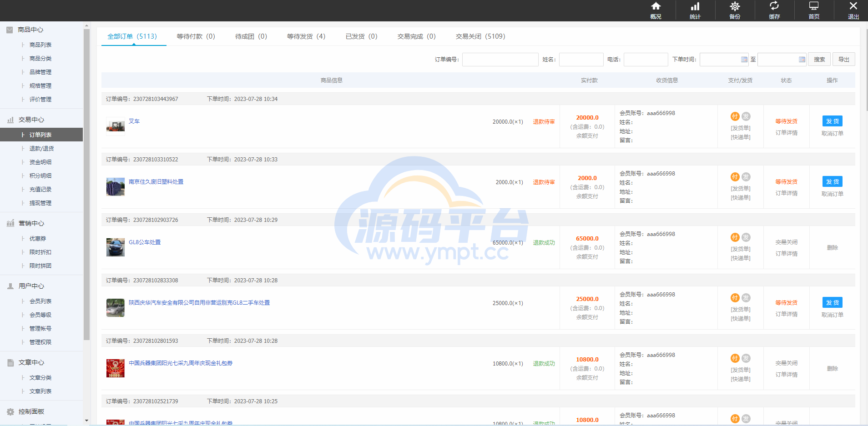Viewport: 868px width, 426px height.
Task: Switch to 等待付款 (0) tab
Action: pos(196,36)
